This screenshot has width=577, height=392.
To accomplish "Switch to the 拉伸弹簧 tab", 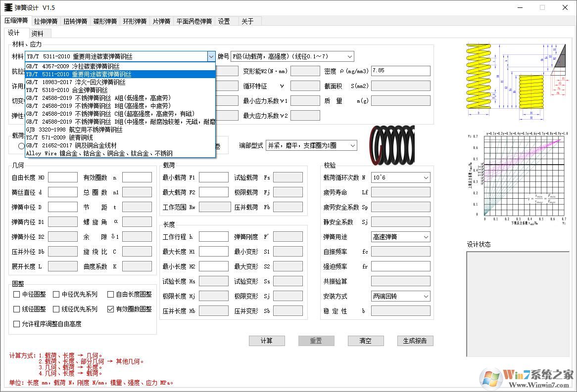I will pyautogui.click(x=47, y=21).
